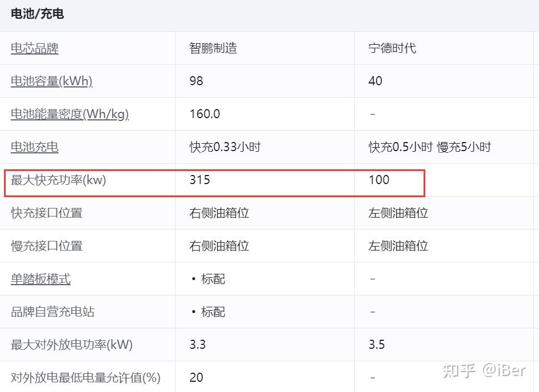539x392 pixels.
Task: Click the 电池/充电 section header
Action: [x=34, y=14]
